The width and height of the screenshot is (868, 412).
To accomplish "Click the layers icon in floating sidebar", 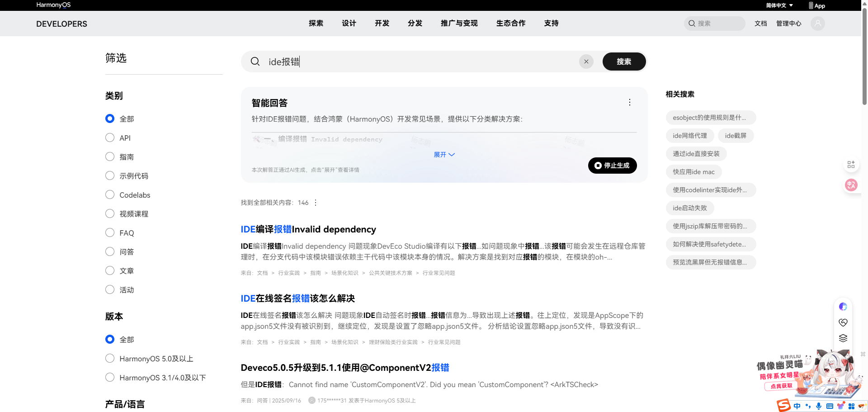I will (x=843, y=338).
